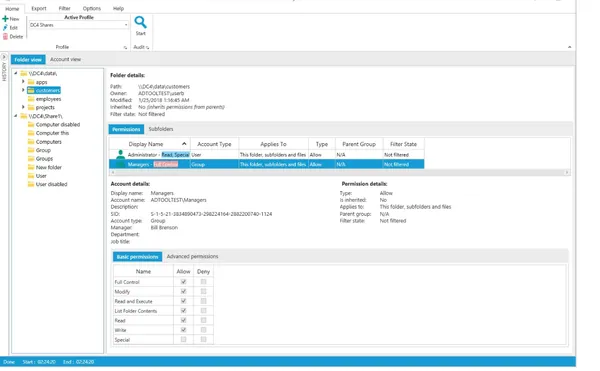Click the permissions table scrollbar left arrow
Image resolution: width=600 pixels, height=371 pixels.
pyautogui.click(x=112, y=172)
